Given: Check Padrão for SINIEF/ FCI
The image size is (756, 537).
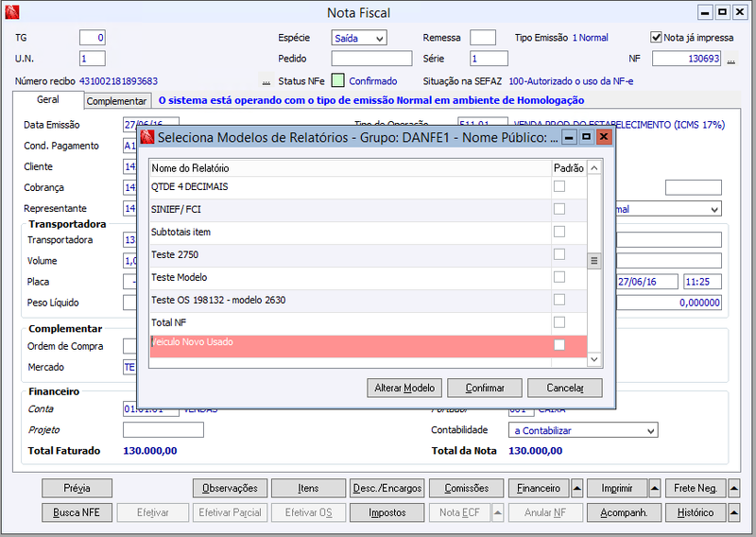Looking at the screenshot, I should (x=559, y=209).
